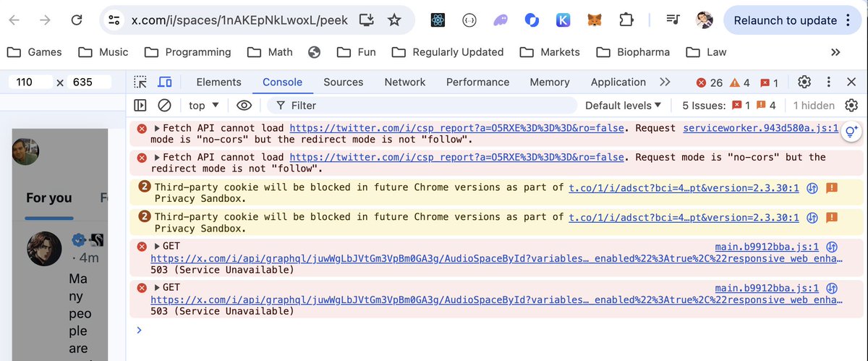Switch to the Console tab
This screenshot has height=361, width=868.
(x=283, y=82)
